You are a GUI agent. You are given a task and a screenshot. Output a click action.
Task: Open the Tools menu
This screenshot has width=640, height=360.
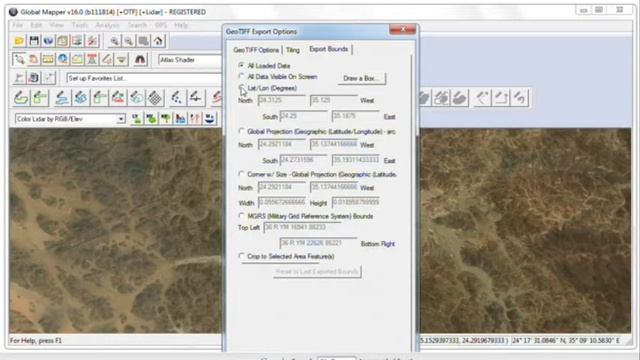pyautogui.click(x=80, y=25)
